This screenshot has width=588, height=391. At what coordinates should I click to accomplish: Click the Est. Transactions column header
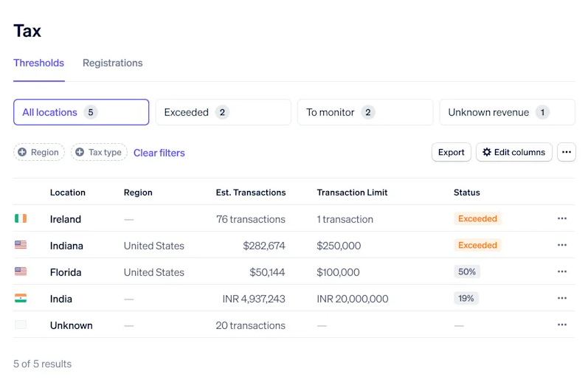coord(251,193)
